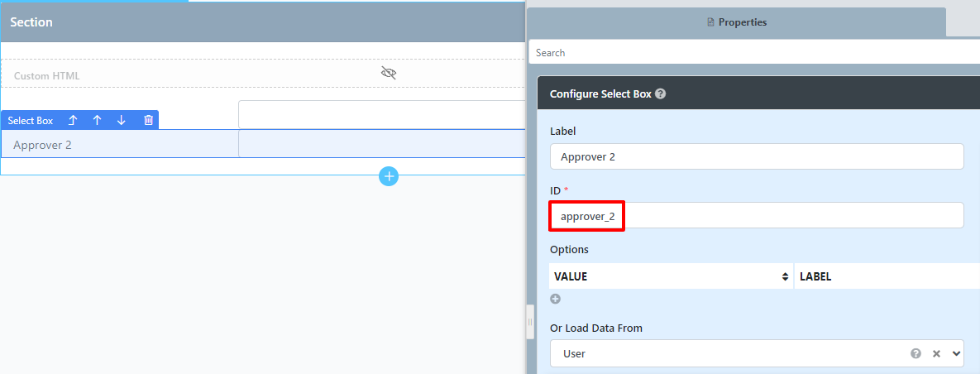Expand the Or Load Data From dropdown
980x374 pixels.
pos(957,353)
